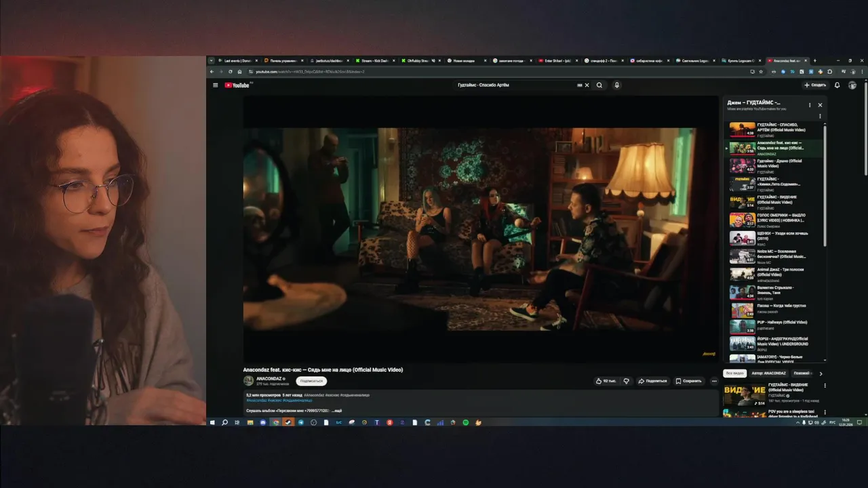Open Telegram from the taskbar

pos(300,422)
